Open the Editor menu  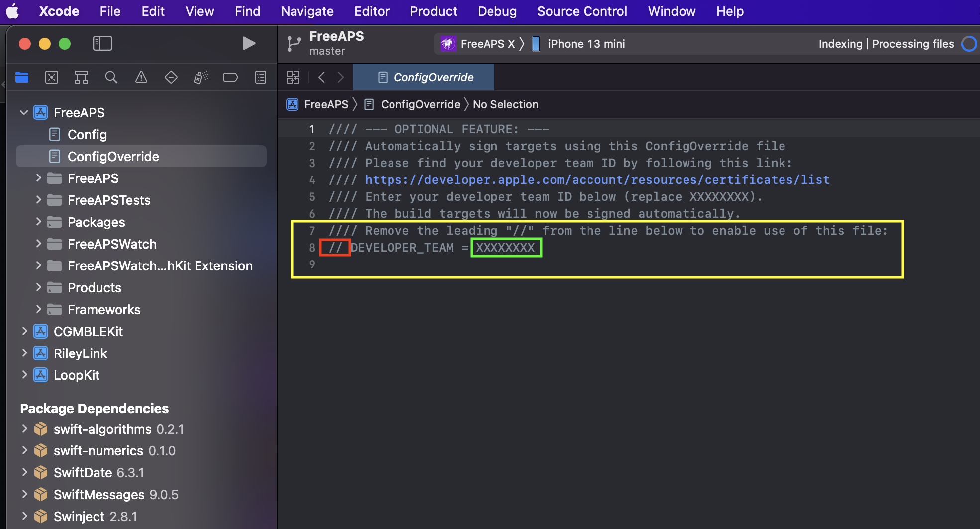(x=372, y=11)
